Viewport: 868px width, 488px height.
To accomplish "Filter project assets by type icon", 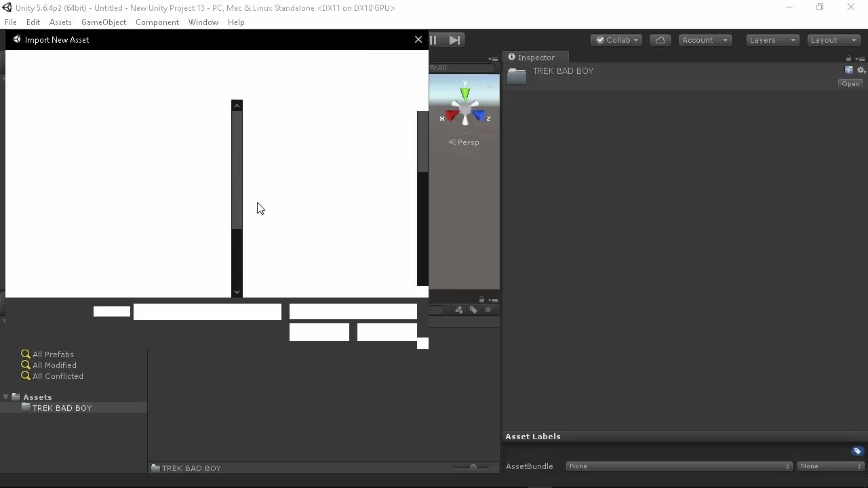I will point(458,310).
